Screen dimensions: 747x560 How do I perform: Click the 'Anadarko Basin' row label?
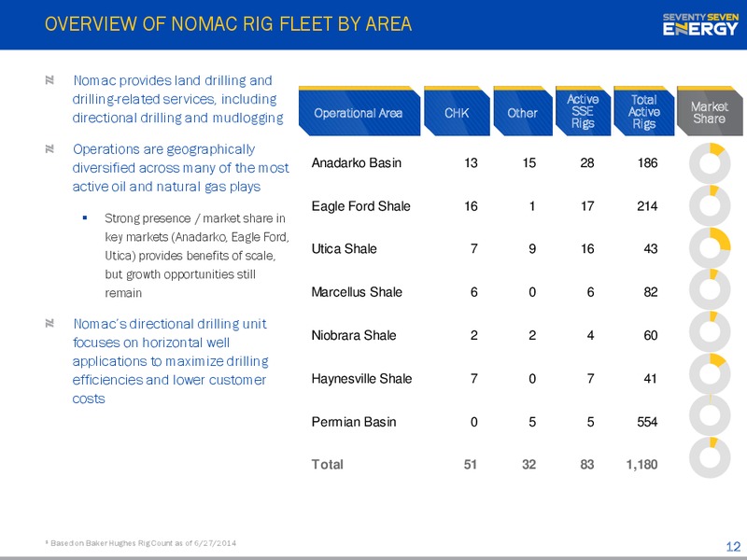(357, 162)
